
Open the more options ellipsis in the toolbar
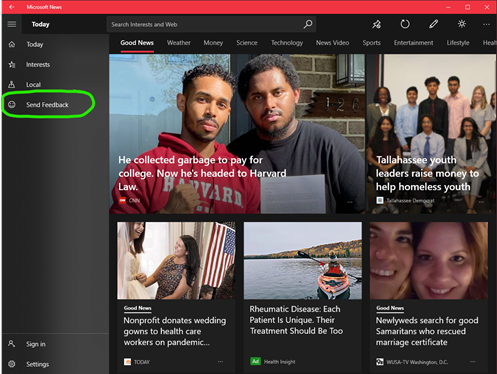pyautogui.click(x=486, y=24)
